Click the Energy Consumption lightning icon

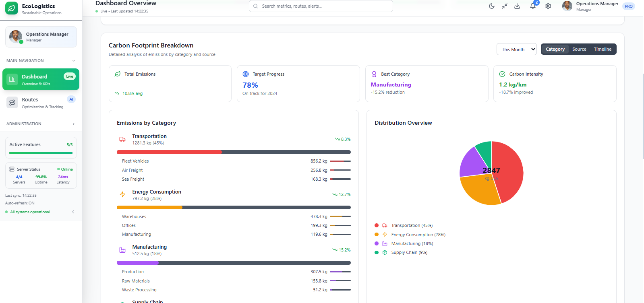point(122,194)
